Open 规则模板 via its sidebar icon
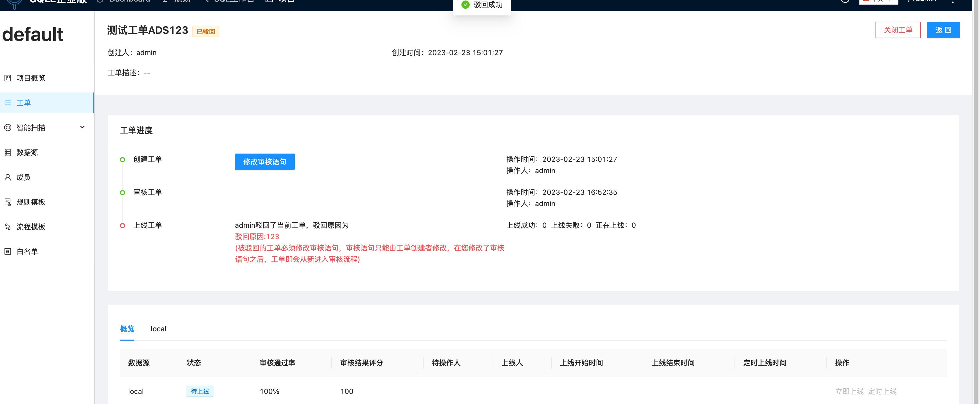 pos(8,202)
